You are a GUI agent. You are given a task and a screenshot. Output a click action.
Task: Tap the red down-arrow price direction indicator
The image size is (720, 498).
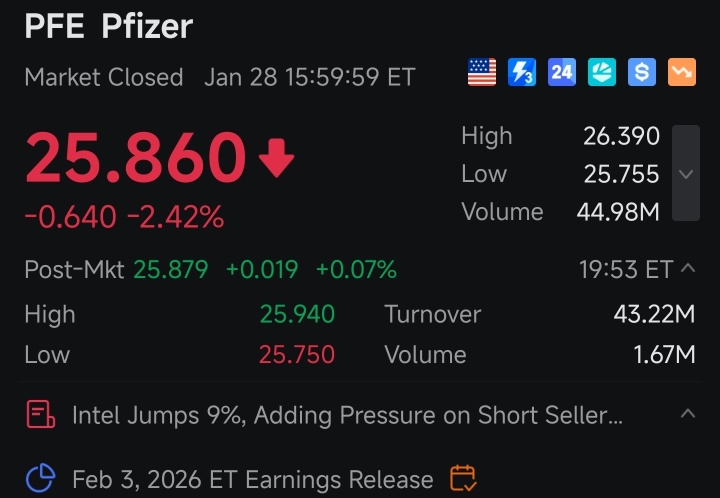click(x=276, y=158)
